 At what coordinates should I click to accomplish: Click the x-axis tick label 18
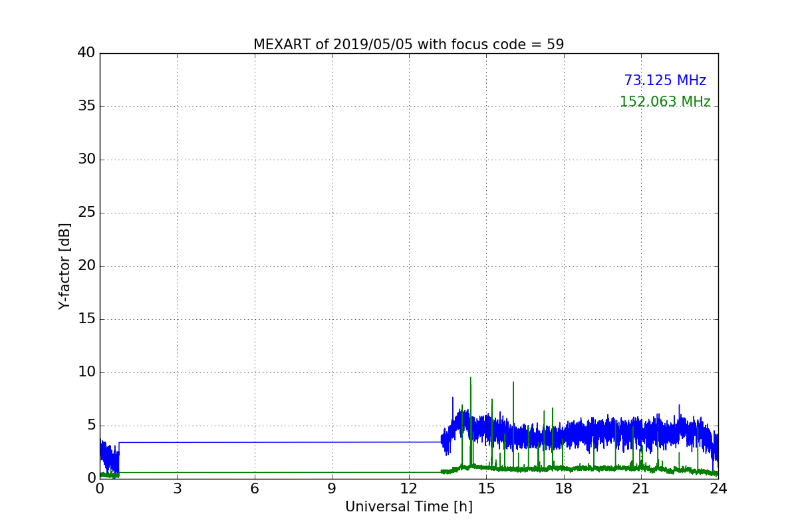(564, 489)
